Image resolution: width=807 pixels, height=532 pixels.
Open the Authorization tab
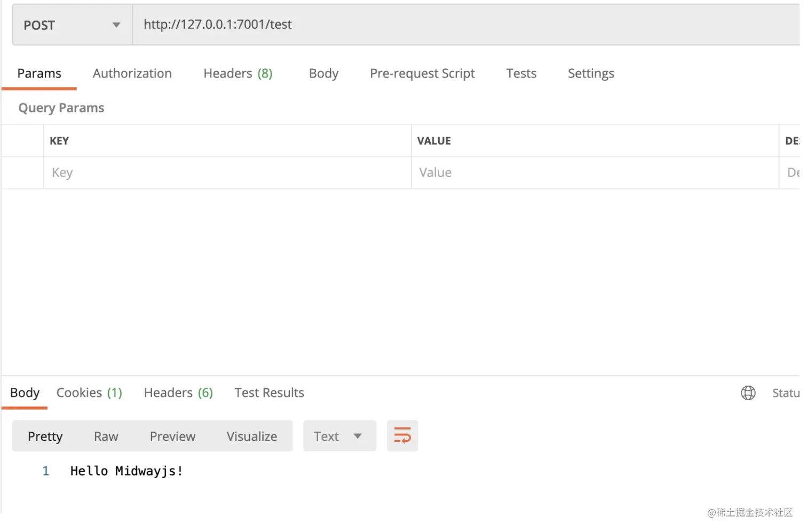132,74
